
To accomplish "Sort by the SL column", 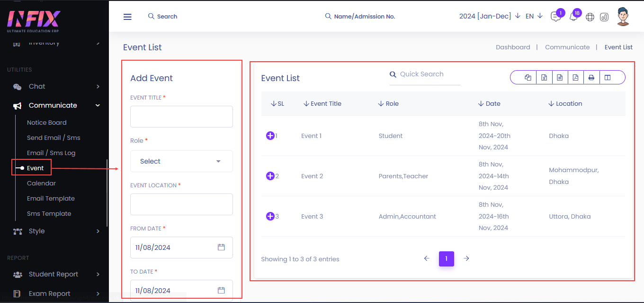I will (x=277, y=103).
